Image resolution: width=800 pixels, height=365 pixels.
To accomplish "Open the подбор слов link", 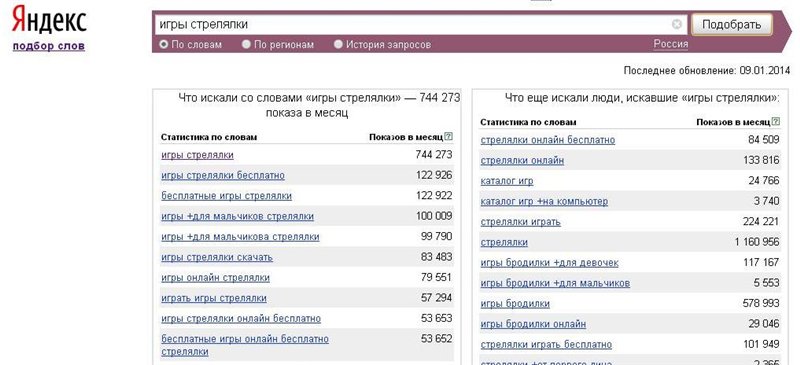I will [x=48, y=46].
